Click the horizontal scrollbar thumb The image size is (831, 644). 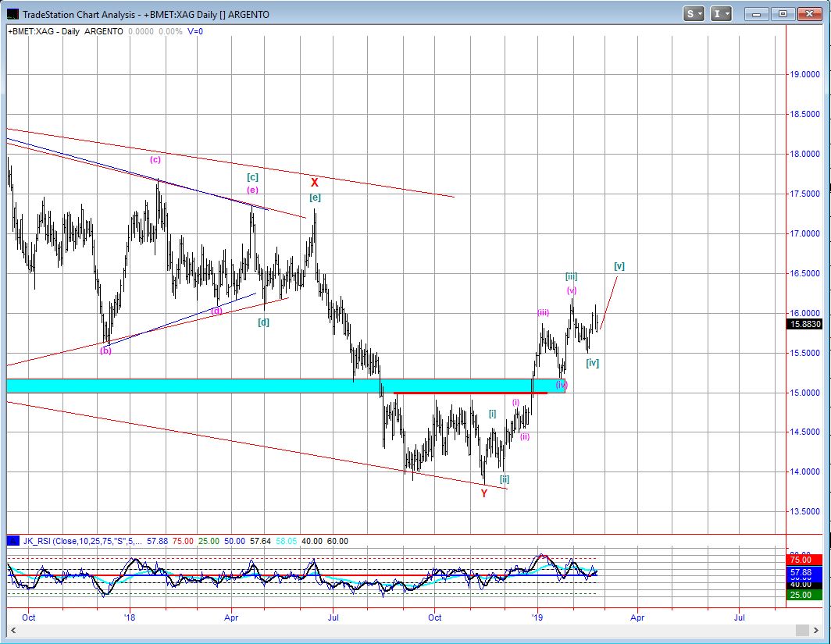[804, 630]
